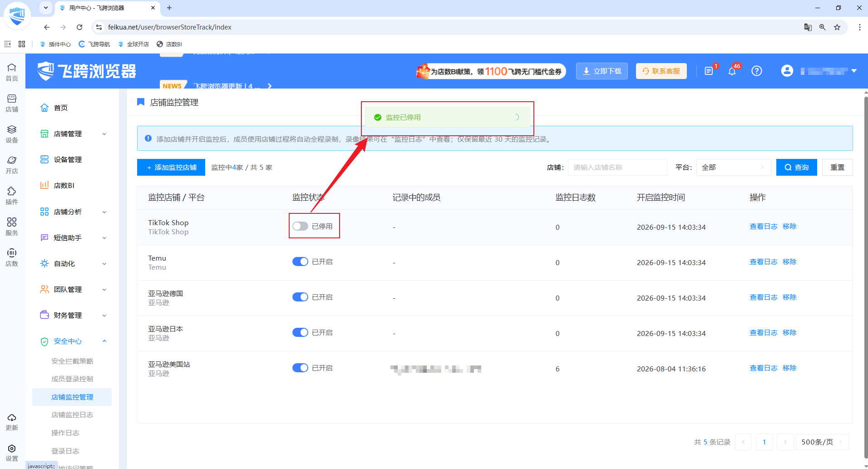The width and height of the screenshot is (868, 469).
Task: Open the 店铺 icon in left rail
Action: click(x=12, y=103)
